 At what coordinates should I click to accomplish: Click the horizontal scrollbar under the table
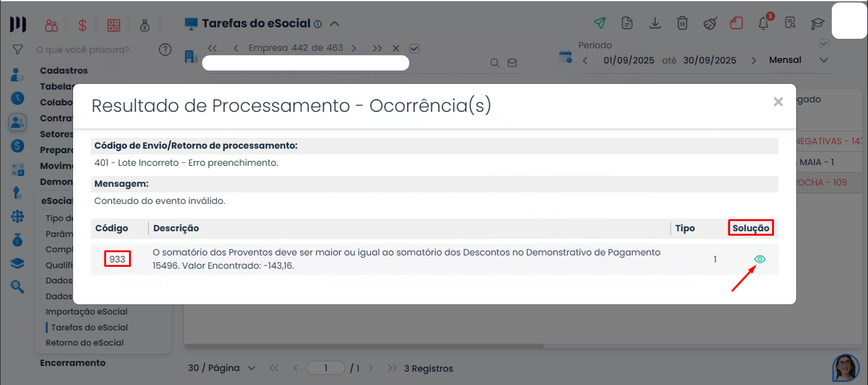(364, 346)
